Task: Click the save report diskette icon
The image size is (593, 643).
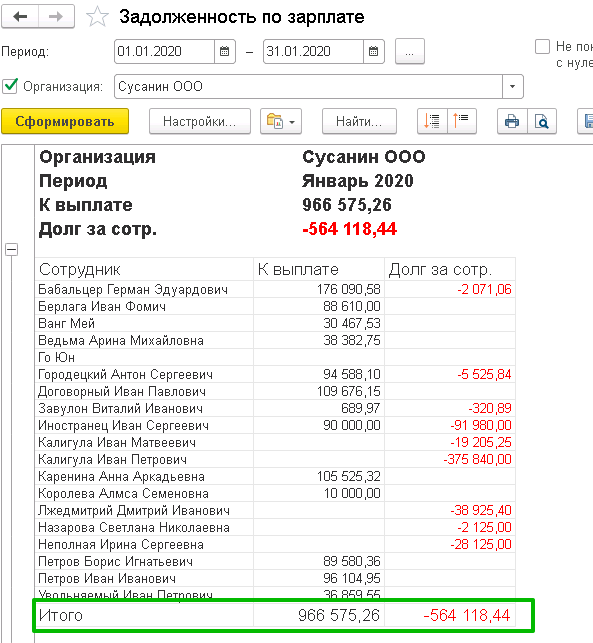Action: 586,121
